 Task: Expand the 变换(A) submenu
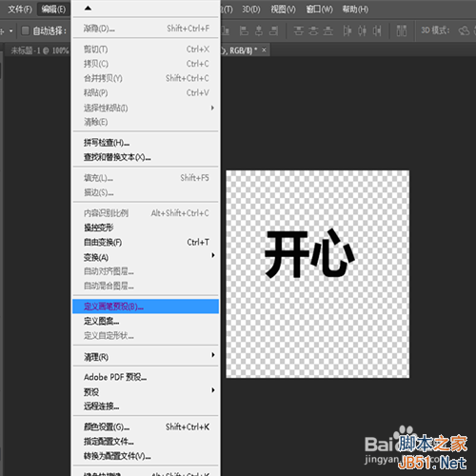coord(213,255)
